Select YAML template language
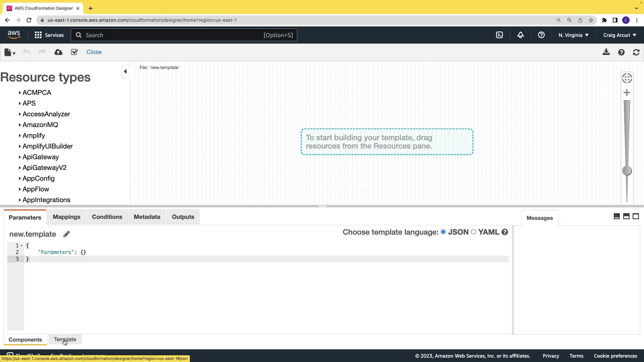644x362 pixels. [x=473, y=232]
